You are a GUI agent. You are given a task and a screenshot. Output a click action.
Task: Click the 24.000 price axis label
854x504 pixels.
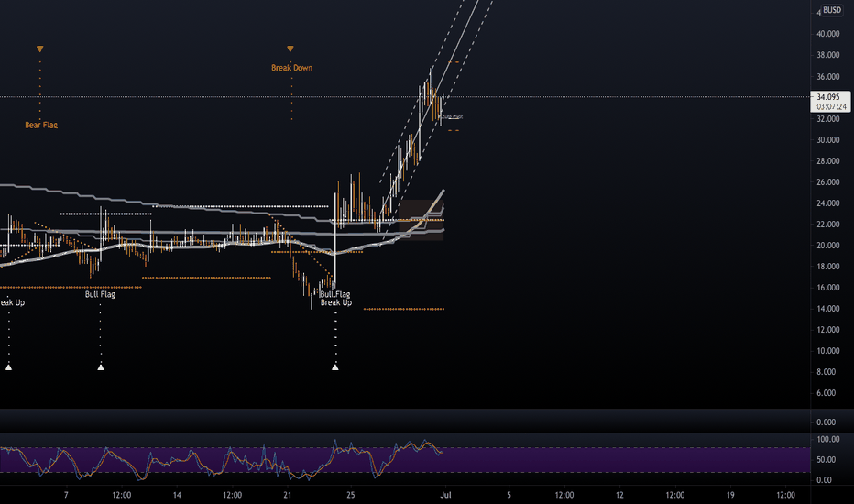[x=827, y=203]
